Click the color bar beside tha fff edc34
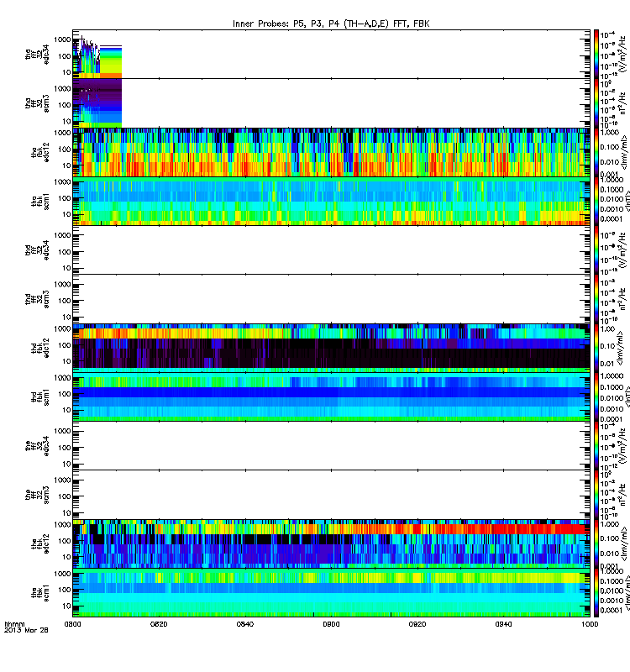This screenshot has height=672, width=630. tap(596, 55)
